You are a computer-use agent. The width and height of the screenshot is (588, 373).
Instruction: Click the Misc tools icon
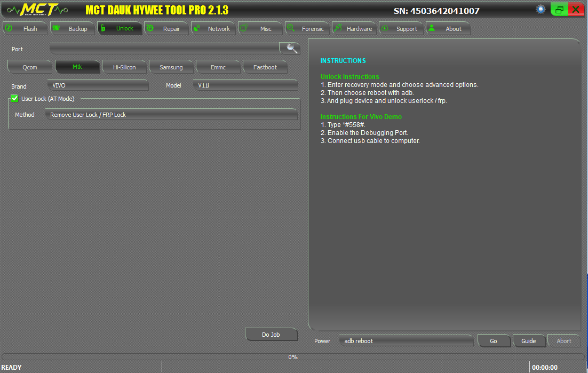(x=244, y=28)
